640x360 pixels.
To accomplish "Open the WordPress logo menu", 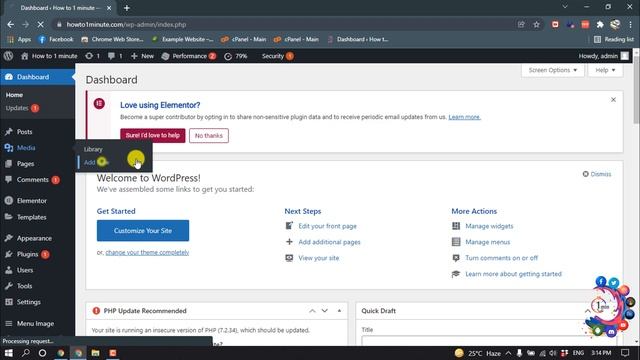I will click(x=8, y=56).
